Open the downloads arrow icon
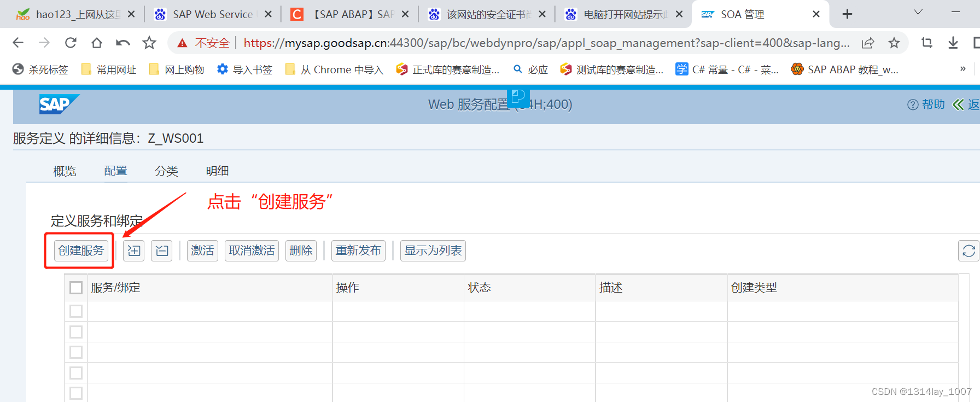The image size is (980, 402). (x=953, y=43)
